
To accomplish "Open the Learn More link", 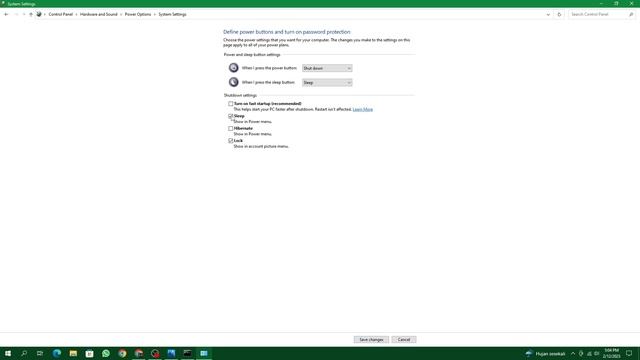I will tap(362, 109).
